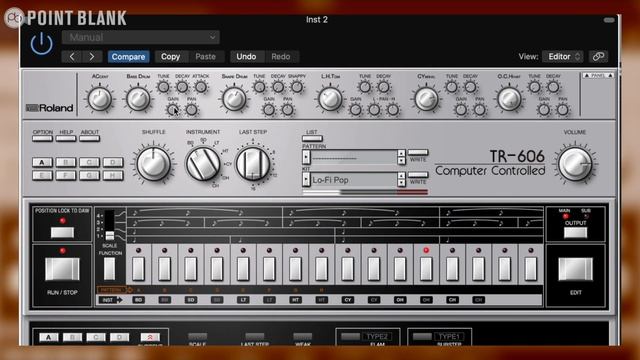Select pattern bank C

pos(89,162)
